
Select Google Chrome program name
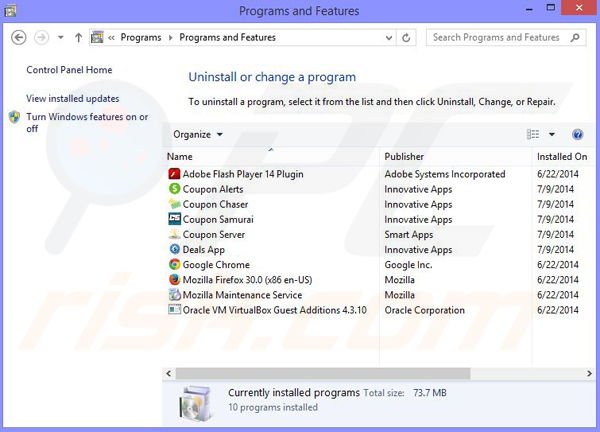(x=216, y=265)
